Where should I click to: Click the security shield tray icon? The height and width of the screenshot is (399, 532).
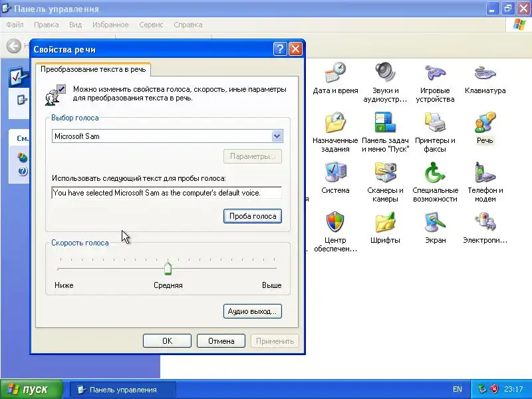click(494, 389)
